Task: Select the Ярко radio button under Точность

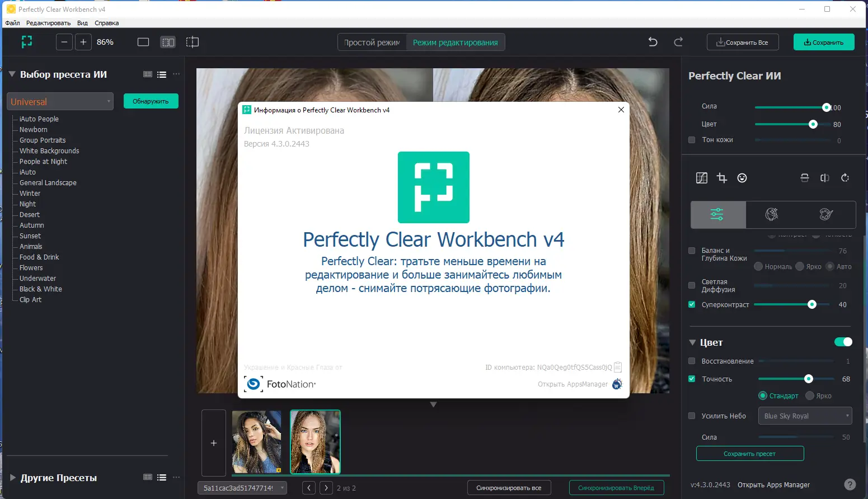Action: point(809,396)
